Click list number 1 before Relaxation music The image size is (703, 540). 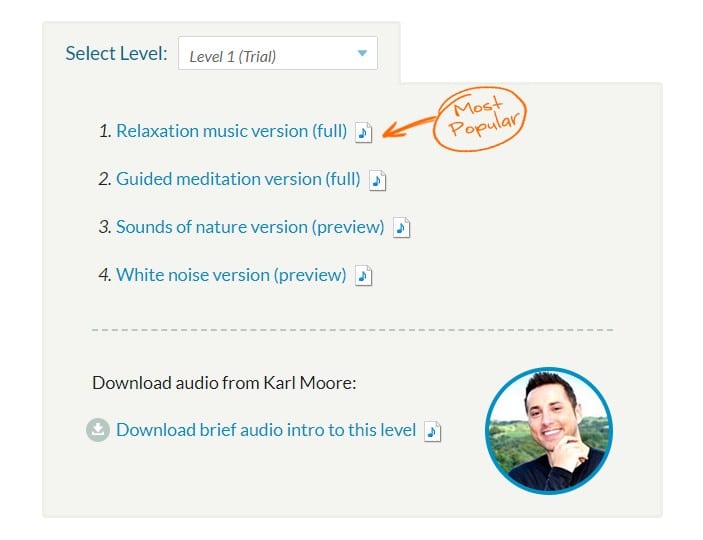pos(105,131)
